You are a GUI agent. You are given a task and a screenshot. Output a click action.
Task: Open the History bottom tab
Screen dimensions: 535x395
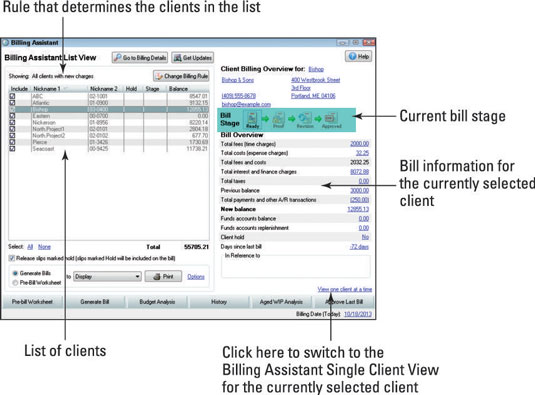219,302
